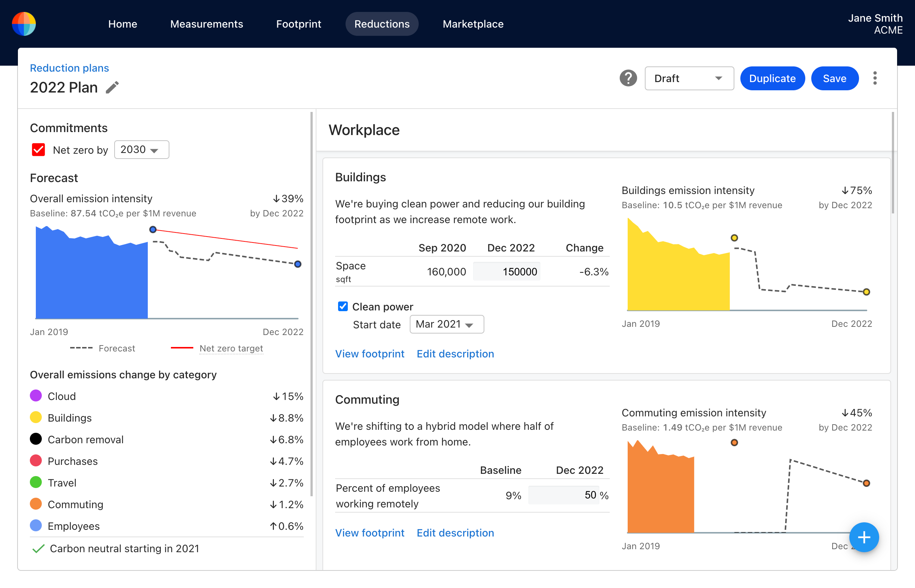Open the Mar 2021 start date dropdown
The width and height of the screenshot is (915, 588).
coord(446,324)
